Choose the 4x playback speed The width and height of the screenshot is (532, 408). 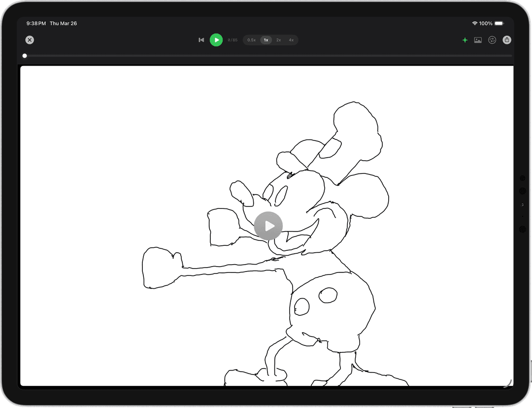(291, 40)
